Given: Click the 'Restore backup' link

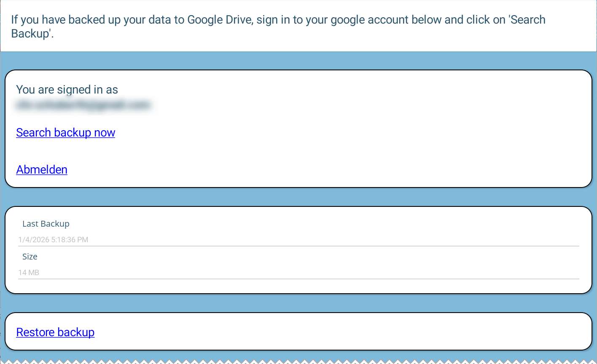Looking at the screenshot, I should point(55,332).
